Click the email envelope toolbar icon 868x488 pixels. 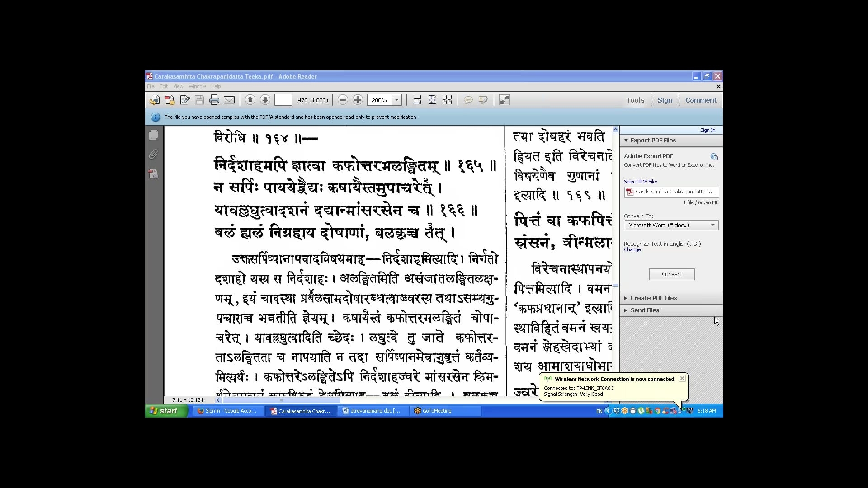pyautogui.click(x=229, y=100)
